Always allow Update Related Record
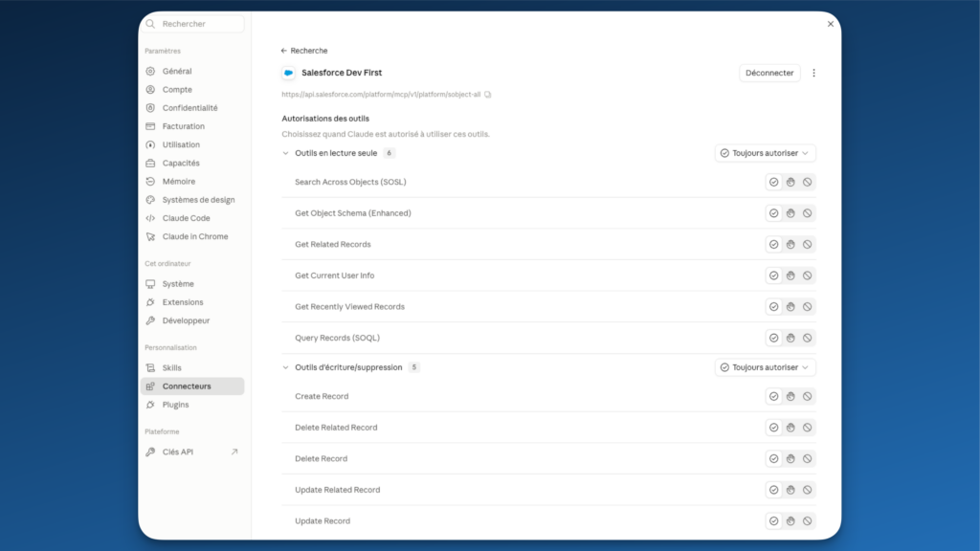 [773, 490]
